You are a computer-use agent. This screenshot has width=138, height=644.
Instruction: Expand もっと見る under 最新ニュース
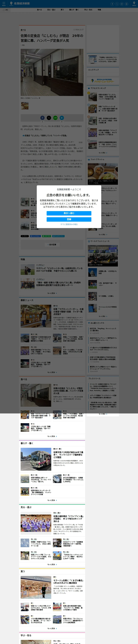pyautogui.click(x=52, y=372)
